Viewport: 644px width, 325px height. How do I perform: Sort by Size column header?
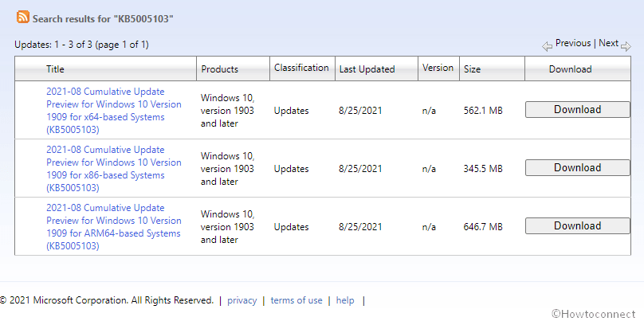[x=472, y=69]
